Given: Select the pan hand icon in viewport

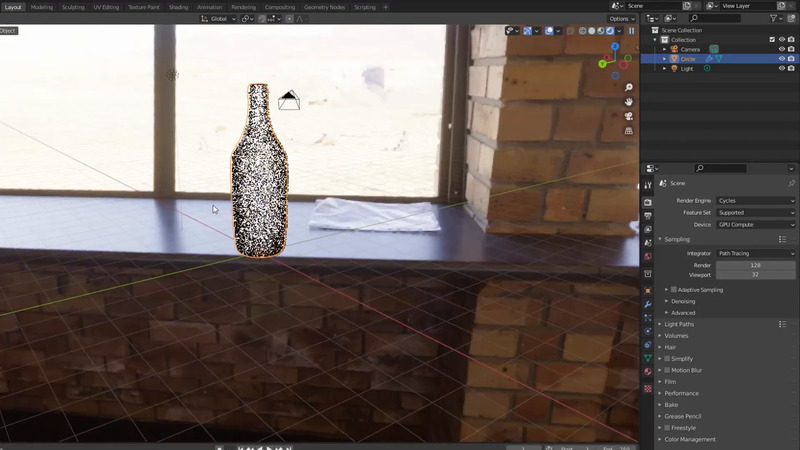Looking at the screenshot, I should click(x=629, y=102).
